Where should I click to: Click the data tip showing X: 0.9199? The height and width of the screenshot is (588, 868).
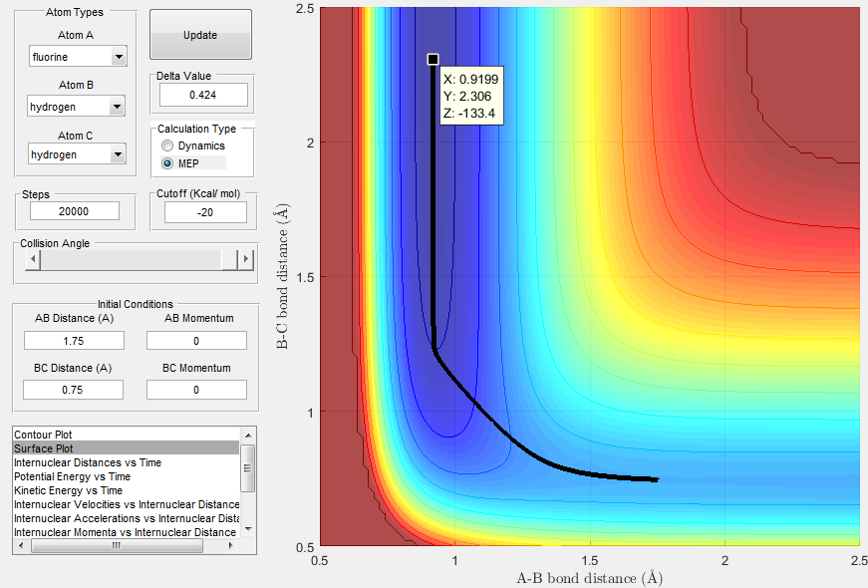471,97
